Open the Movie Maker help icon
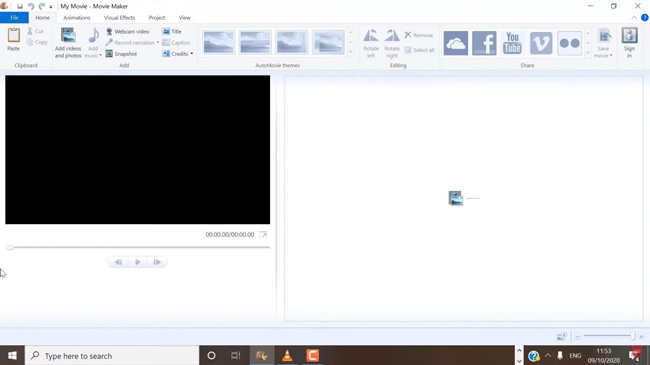650x365 pixels. [645, 17]
